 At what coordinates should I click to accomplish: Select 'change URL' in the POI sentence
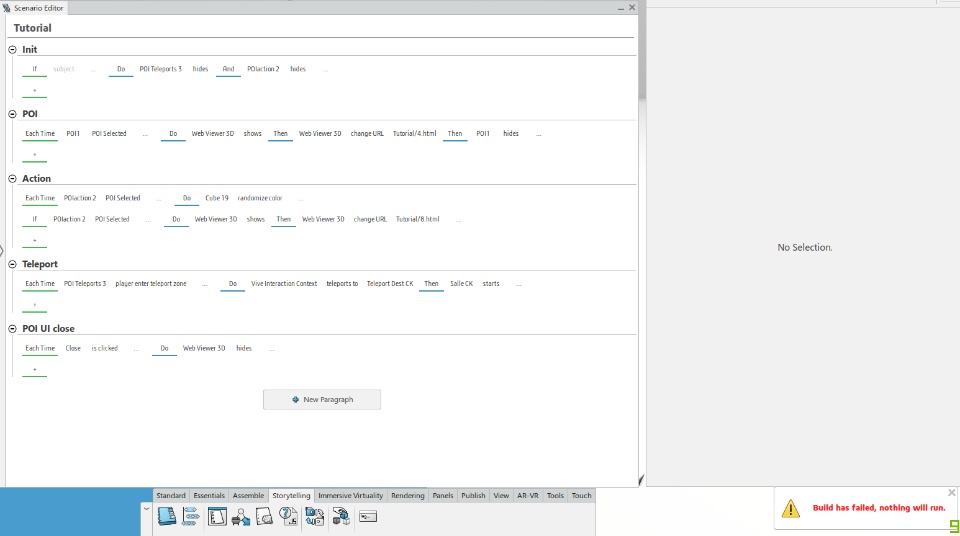point(367,134)
